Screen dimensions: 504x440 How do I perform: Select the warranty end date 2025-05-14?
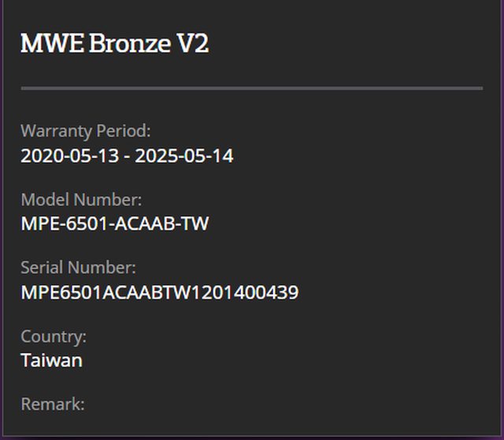coord(184,156)
